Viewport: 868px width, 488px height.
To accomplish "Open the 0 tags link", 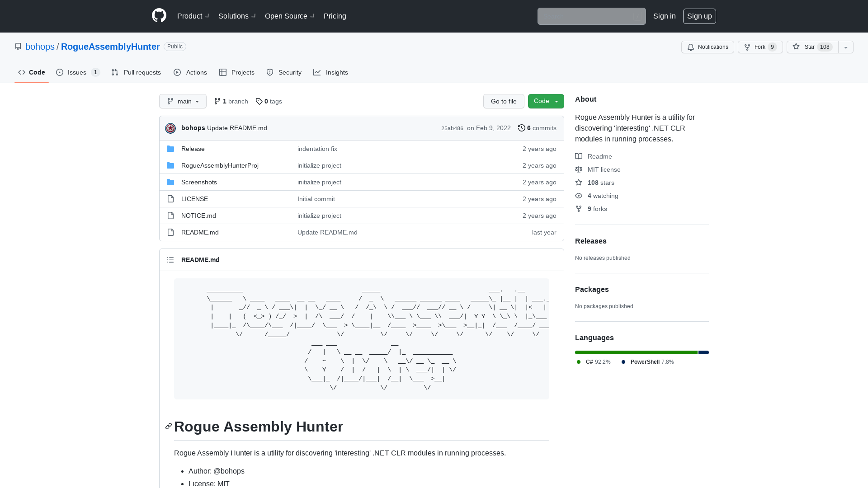I will click(269, 101).
